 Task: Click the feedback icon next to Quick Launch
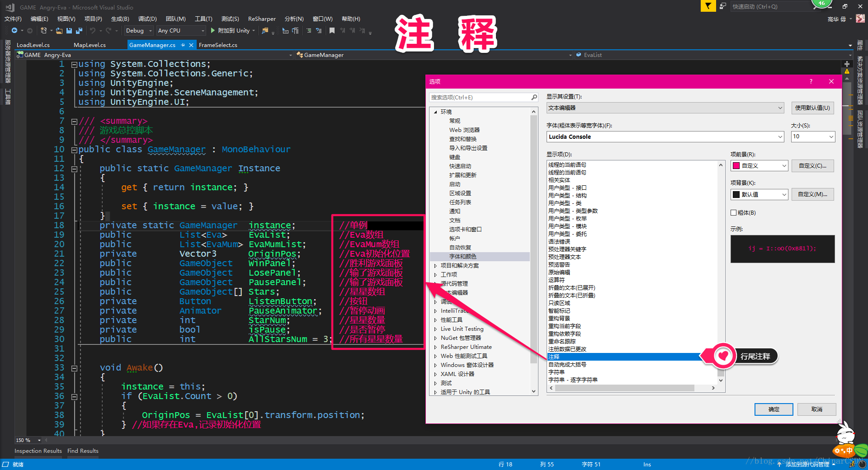[723, 6]
